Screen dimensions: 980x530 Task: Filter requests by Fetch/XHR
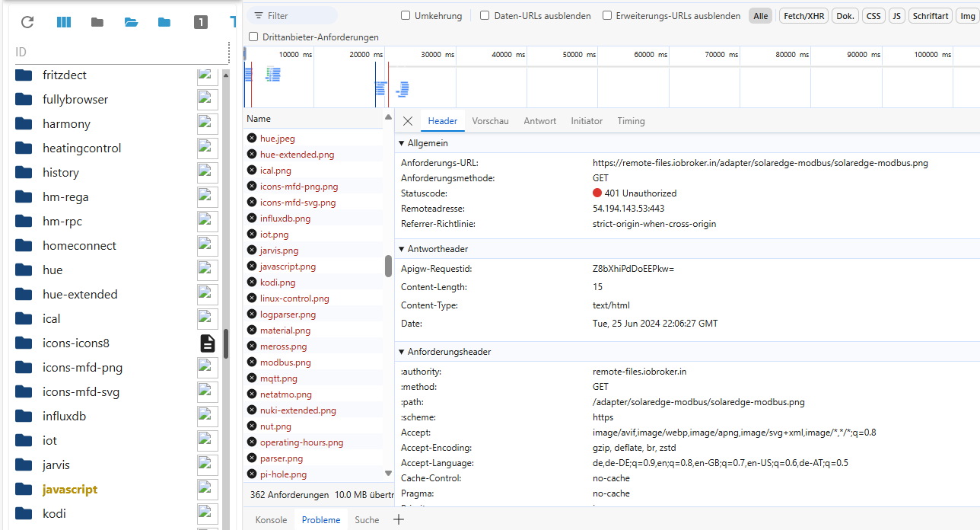coord(804,15)
